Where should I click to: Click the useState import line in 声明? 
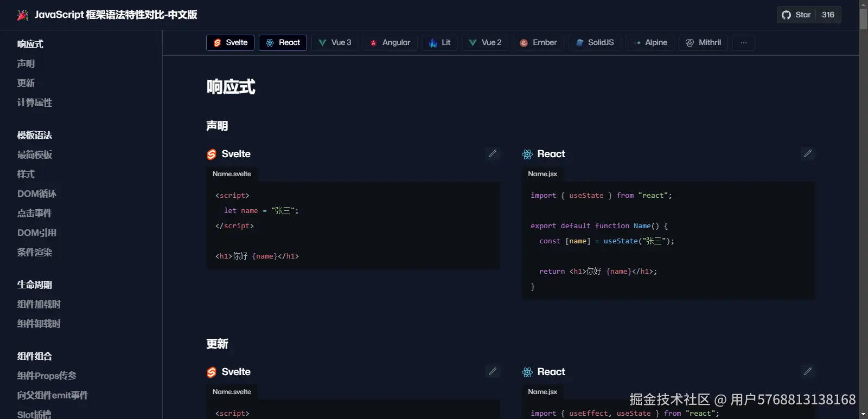(x=601, y=195)
